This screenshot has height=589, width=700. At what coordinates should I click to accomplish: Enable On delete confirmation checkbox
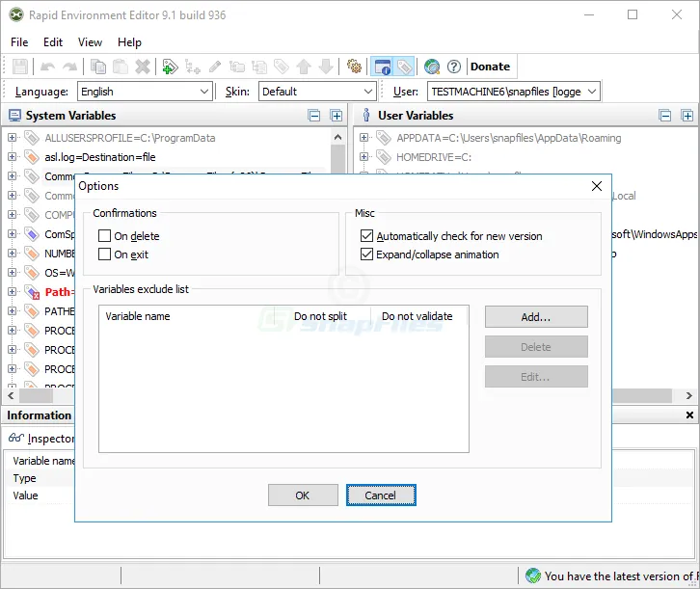tap(104, 235)
